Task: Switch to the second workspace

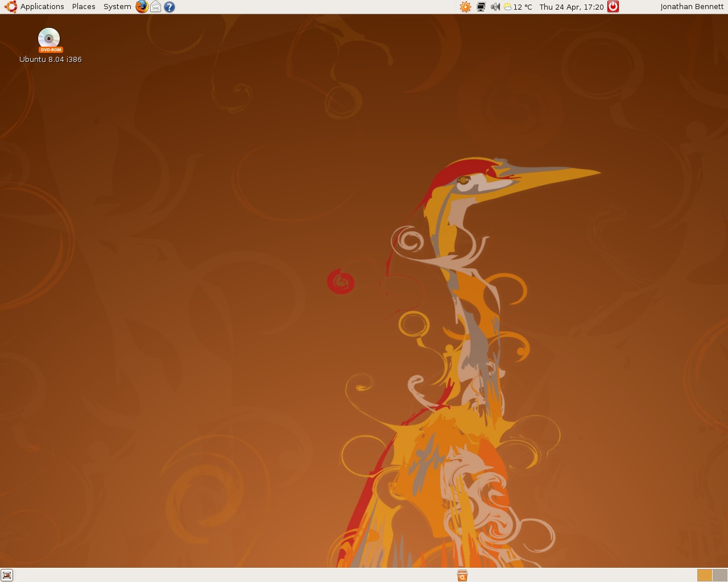Action: pos(720,575)
